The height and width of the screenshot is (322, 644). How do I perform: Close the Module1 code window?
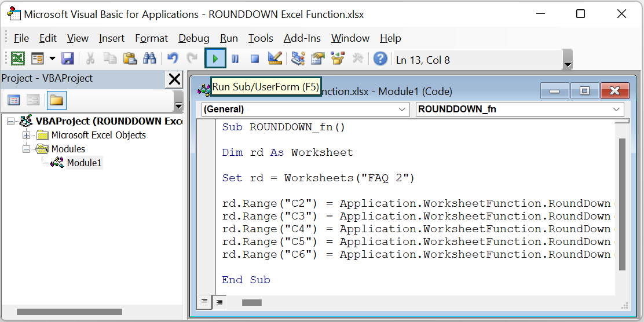tap(615, 91)
